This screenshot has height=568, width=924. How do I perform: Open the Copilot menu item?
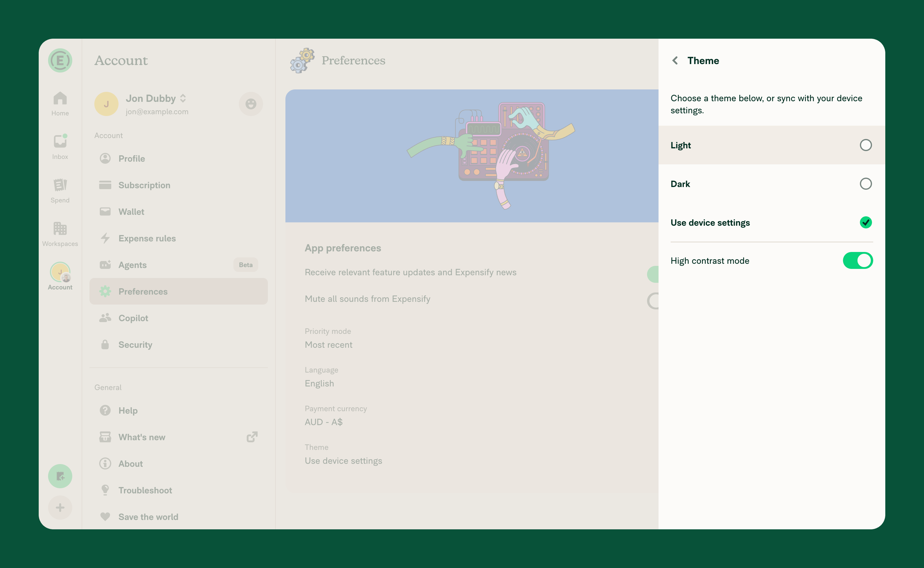[178, 318]
